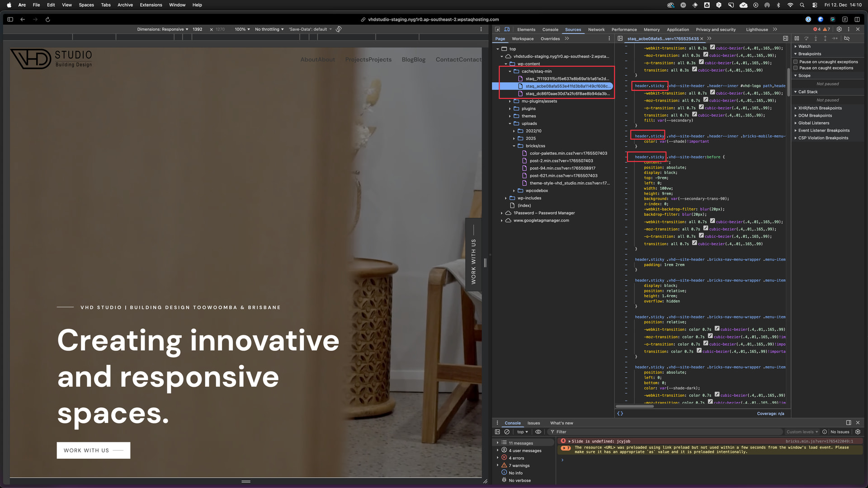
Task: Expand the themes folder
Action: (x=510, y=116)
